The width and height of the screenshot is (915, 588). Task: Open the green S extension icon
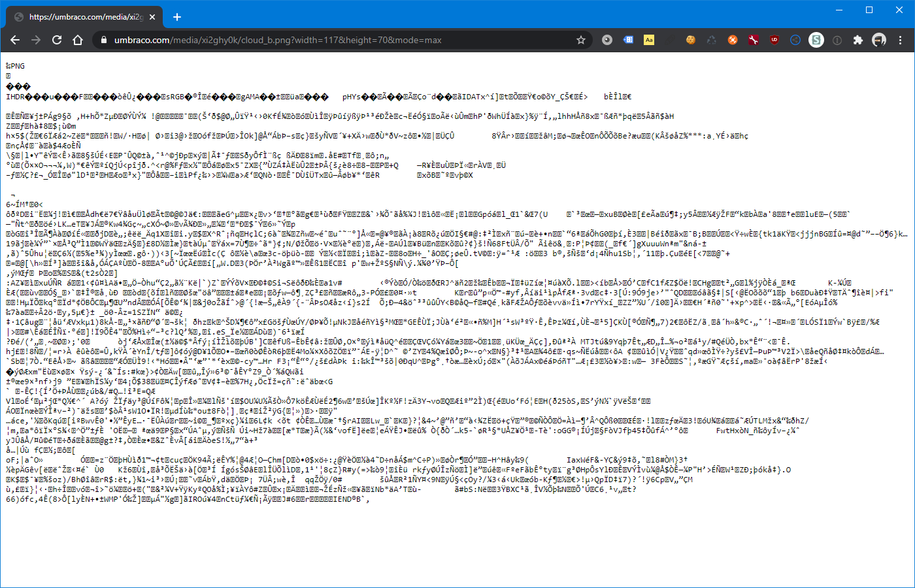pos(816,40)
